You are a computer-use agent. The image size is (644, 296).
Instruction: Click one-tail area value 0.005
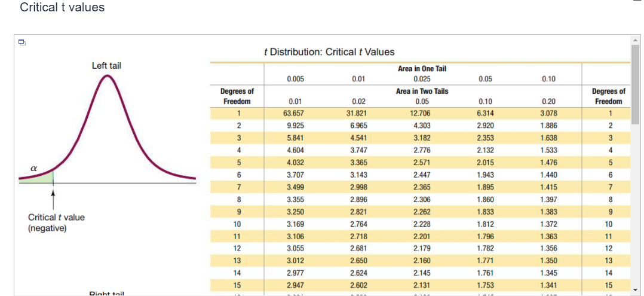pyautogui.click(x=295, y=80)
